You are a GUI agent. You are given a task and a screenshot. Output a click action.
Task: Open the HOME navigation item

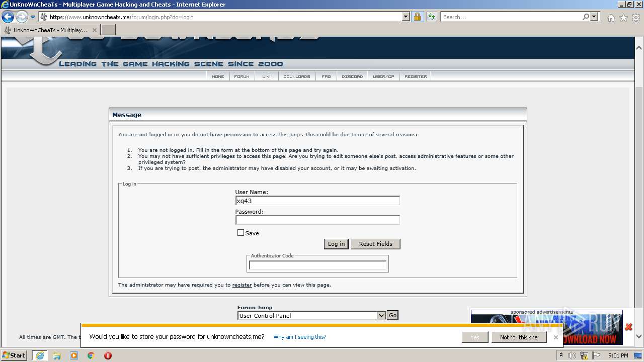(x=218, y=76)
